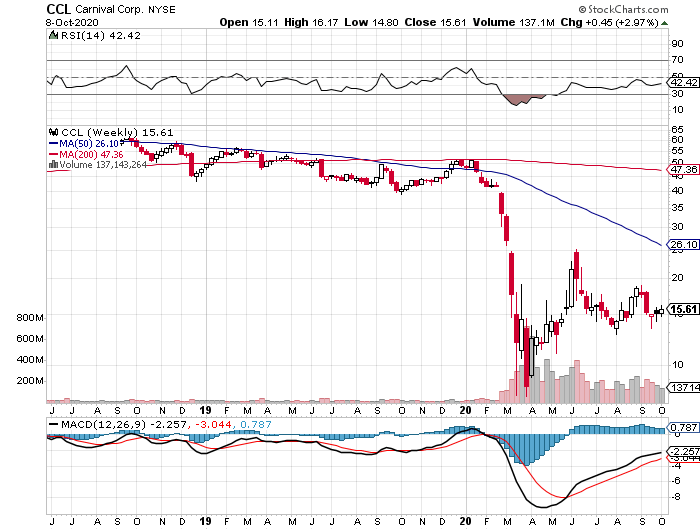Click the CCL (Weekly) 15.61 legend
The height and width of the screenshot is (530, 700).
pyautogui.click(x=117, y=133)
